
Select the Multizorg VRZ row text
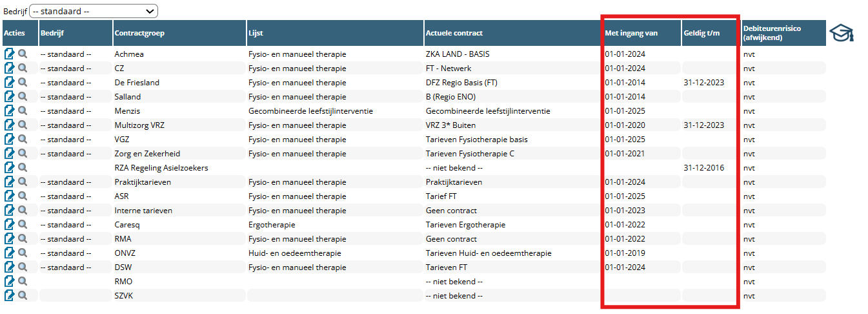139,125
